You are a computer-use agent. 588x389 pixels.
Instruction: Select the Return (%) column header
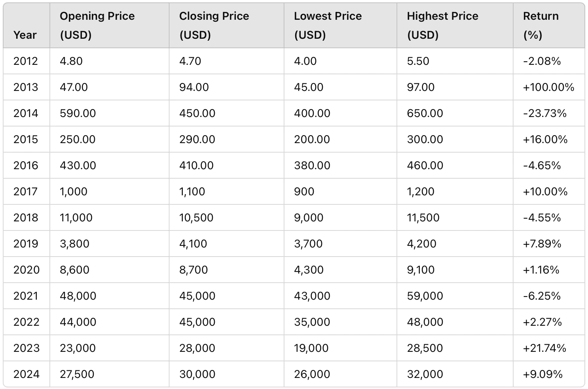point(541,26)
